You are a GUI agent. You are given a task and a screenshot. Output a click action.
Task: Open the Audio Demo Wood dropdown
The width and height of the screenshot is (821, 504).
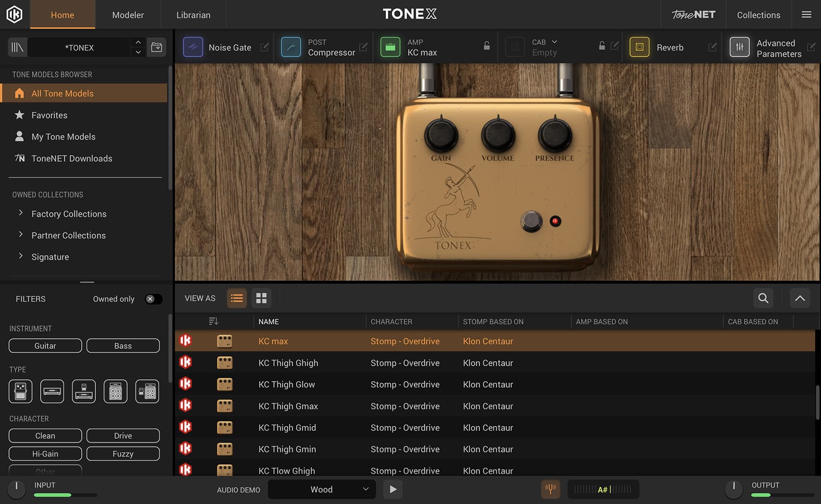point(321,489)
